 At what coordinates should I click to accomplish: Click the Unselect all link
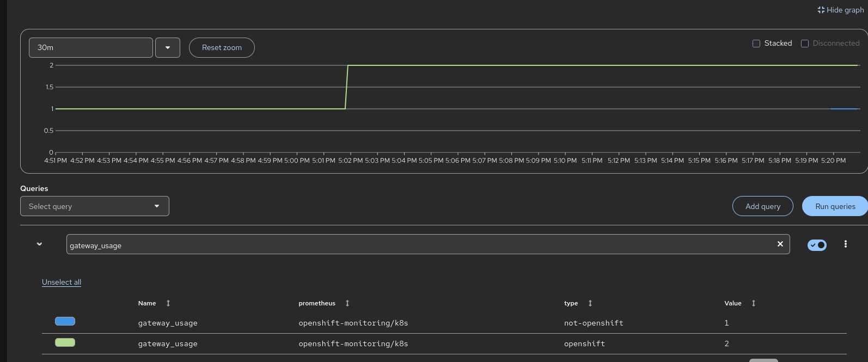(62, 282)
